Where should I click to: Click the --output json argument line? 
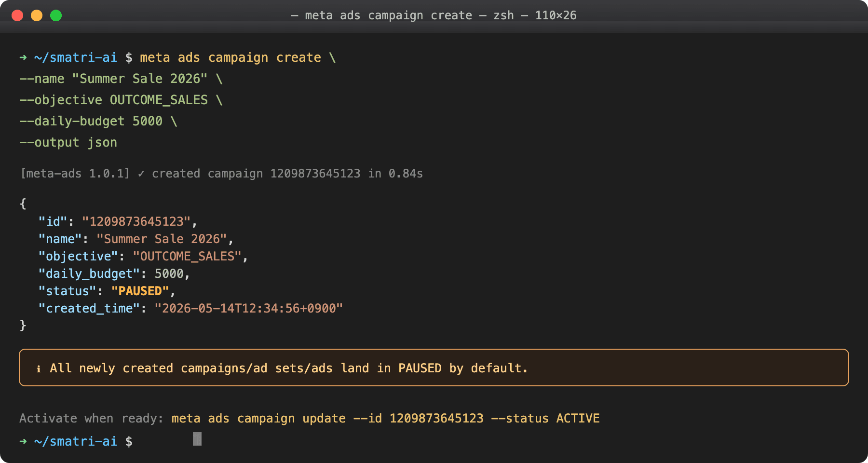tap(68, 142)
